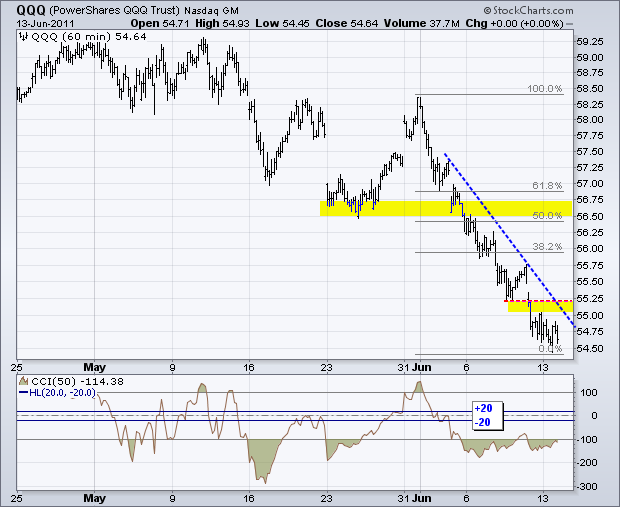Click the -200 level on the CCI axis
620x507 pixels.
click(x=587, y=462)
